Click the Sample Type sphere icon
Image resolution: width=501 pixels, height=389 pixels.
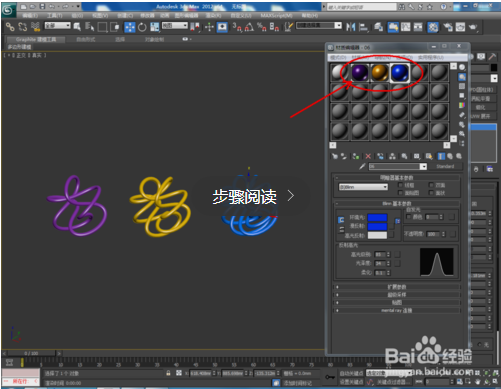[x=462, y=67]
